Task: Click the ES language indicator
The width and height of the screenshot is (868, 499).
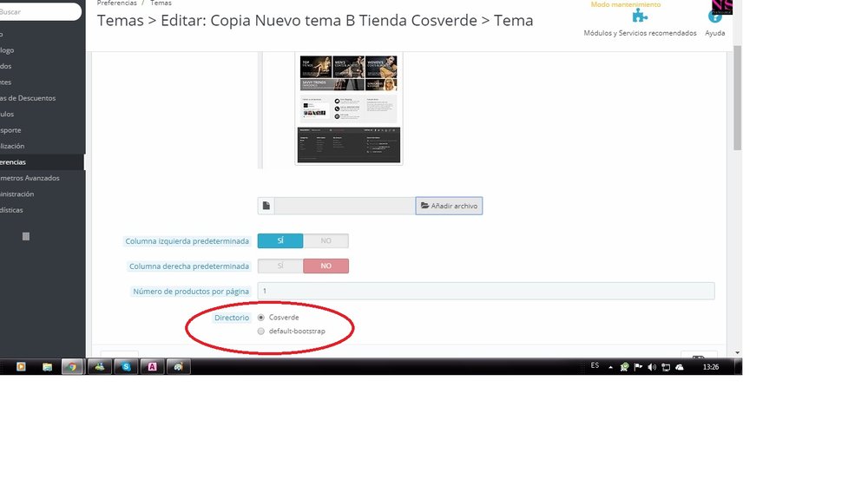Action: 595,365
